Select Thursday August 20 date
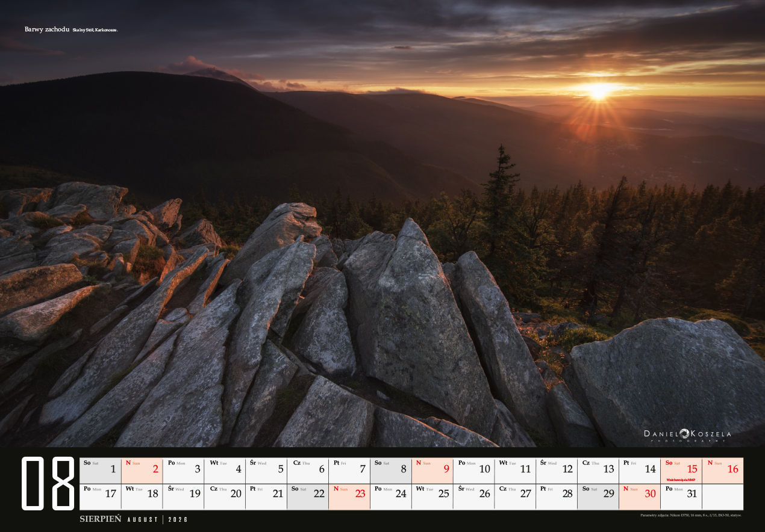 pyautogui.click(x=225, y=497)
